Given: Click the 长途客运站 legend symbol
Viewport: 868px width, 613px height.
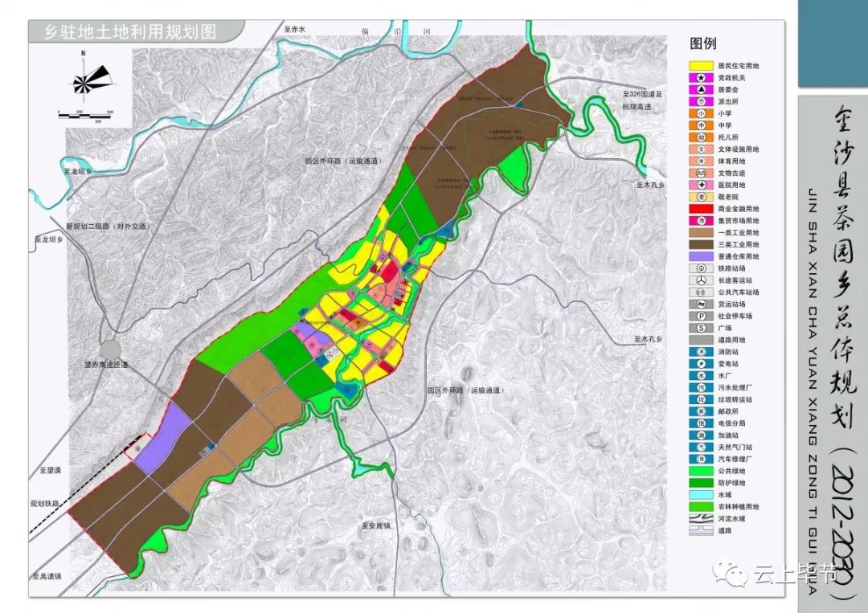Looking at the screenshot, I should (701, 280).
